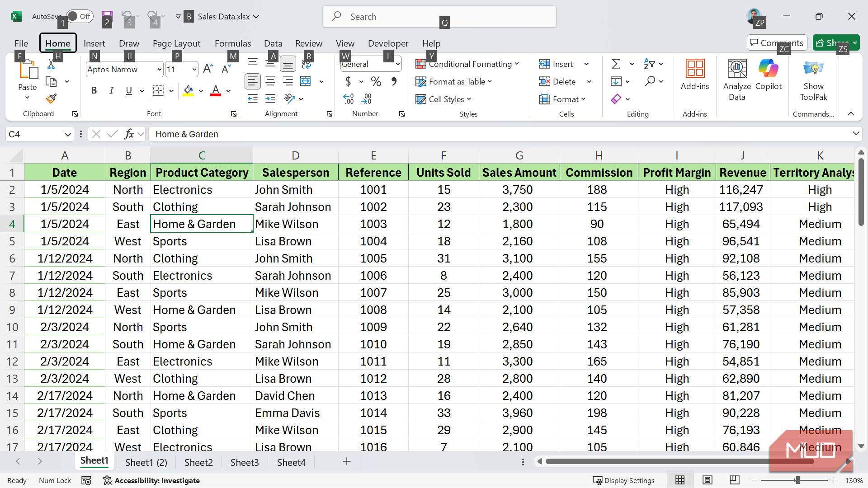Expand the formula bar chevron
The image size is (868, 488).
856,134
